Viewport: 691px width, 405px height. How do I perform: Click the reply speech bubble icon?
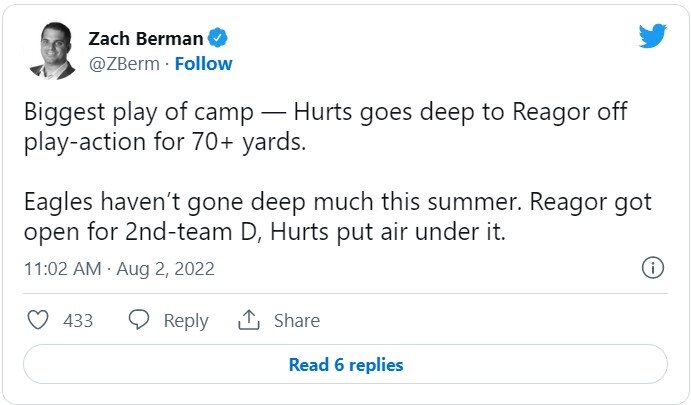coord(139,320)
